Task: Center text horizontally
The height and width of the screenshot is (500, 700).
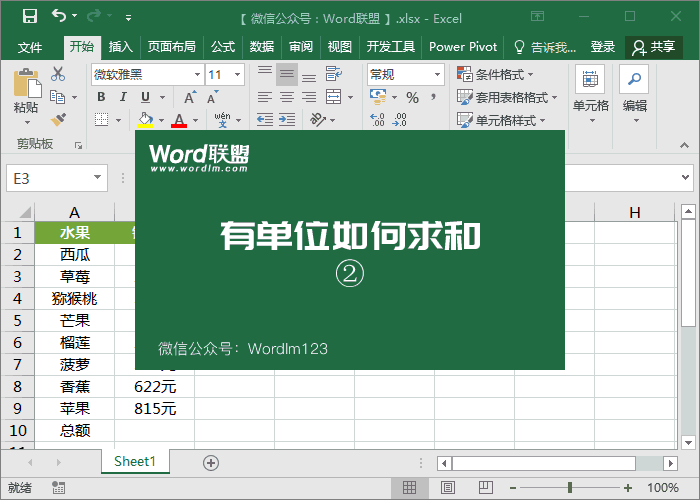Action: coord(287,97)
